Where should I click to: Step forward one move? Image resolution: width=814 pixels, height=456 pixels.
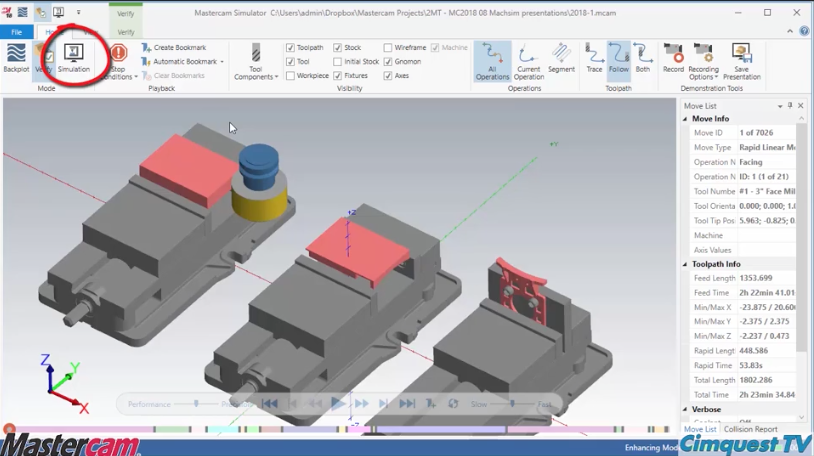coord(384,404)
